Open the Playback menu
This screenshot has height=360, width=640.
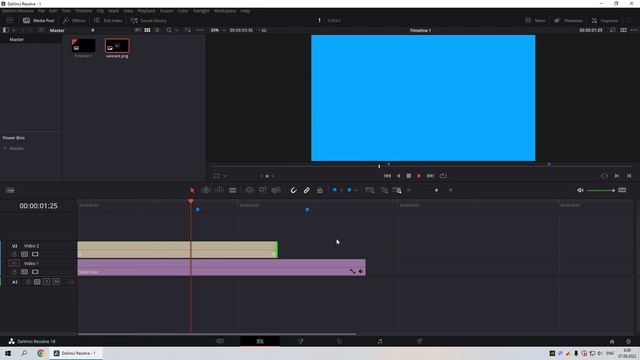(x=146, y=11)
